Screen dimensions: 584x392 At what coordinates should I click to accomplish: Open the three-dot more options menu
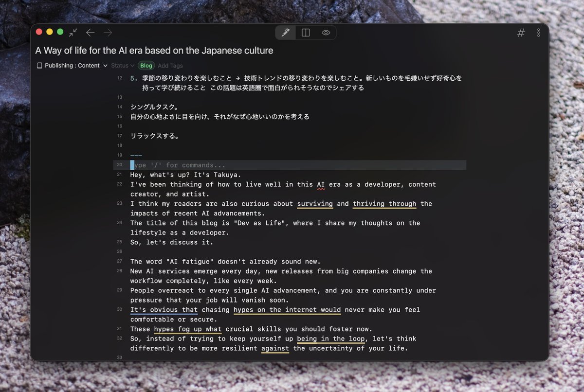[x=538, y=33]
